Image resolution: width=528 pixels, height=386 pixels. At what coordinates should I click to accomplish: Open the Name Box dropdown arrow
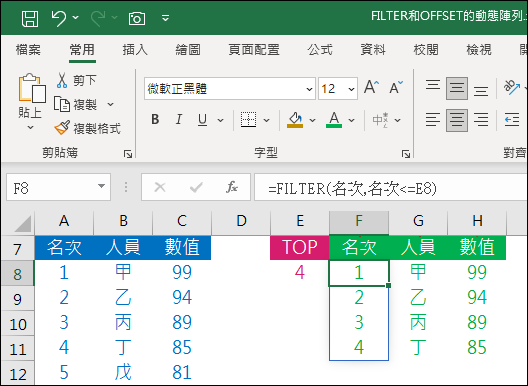101,186
